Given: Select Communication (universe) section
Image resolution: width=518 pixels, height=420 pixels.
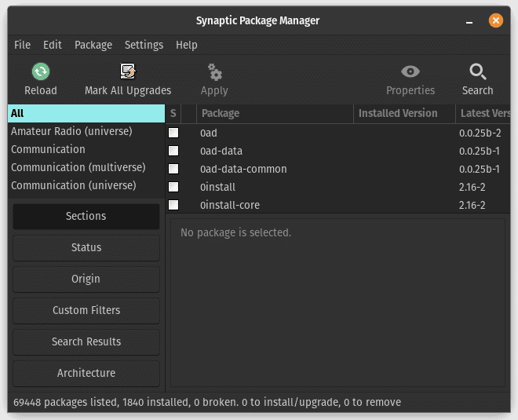Looking at the screenshot, I should click(x=86, y=185).
